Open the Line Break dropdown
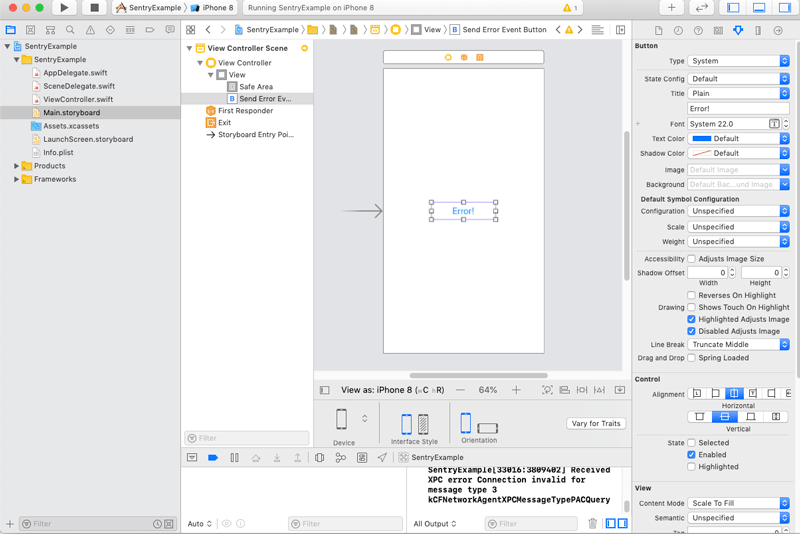The width and height of the screenshot is (800, 534). [738, 344]
